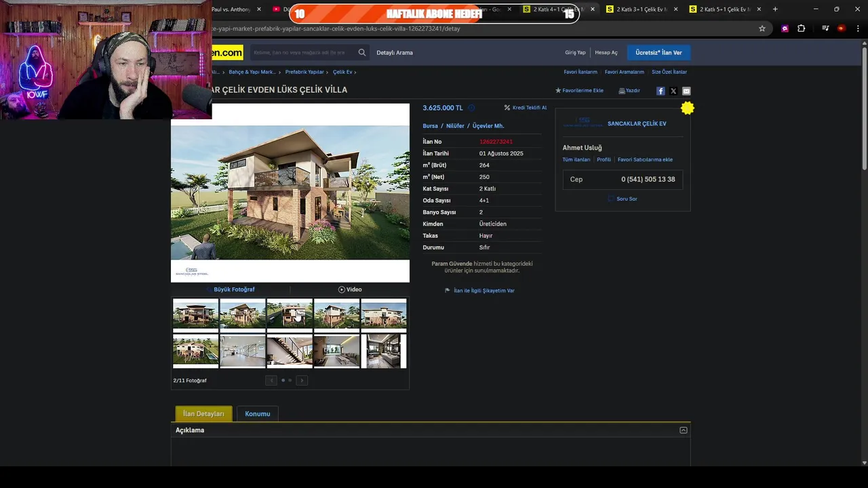Click Üçevler Mh. location link
This screenshot has height=488, width=868.
coord(488,126)
